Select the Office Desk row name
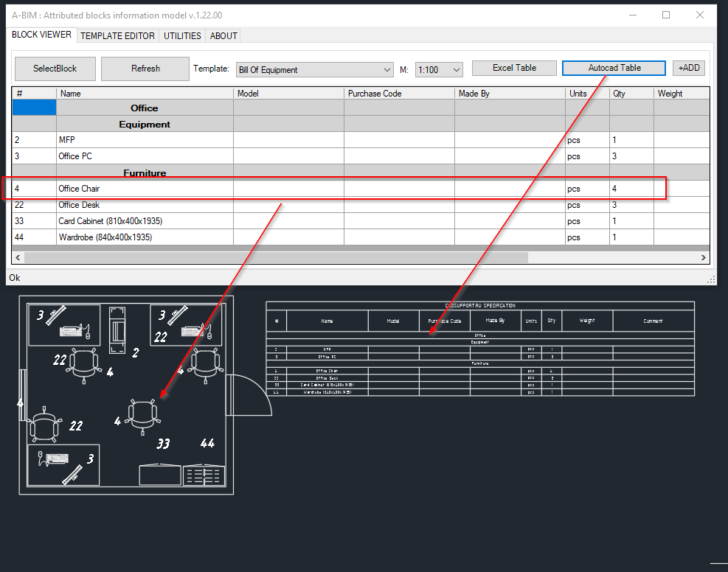728x572 pixels. pos(145,205)
